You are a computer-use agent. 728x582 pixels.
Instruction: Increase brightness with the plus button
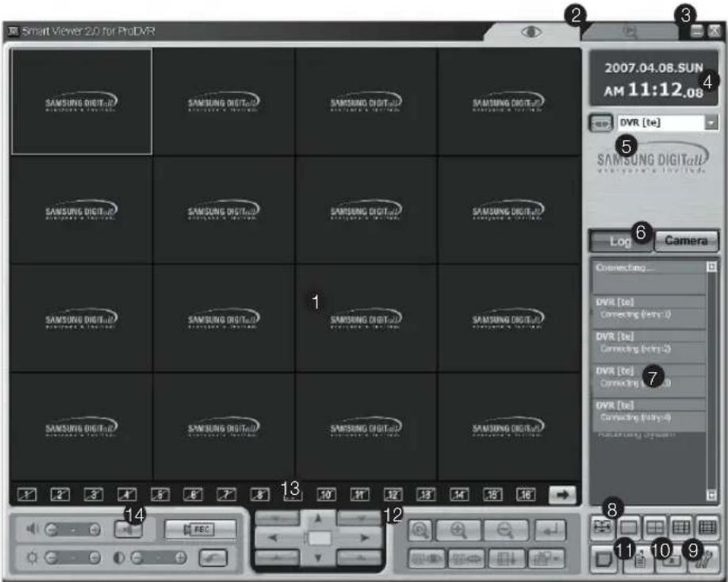[x=94, y=558]
